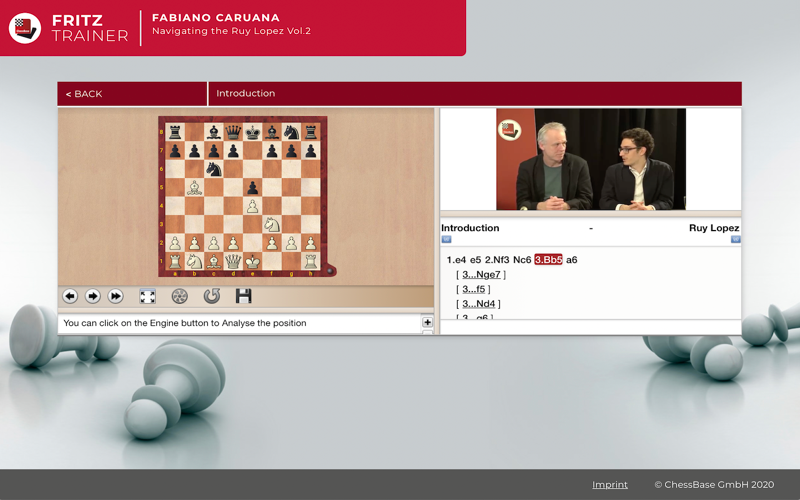Screen dimensions: 800x500
Task: Toggle fullscreen board view icon
Action: pos(147,296)
